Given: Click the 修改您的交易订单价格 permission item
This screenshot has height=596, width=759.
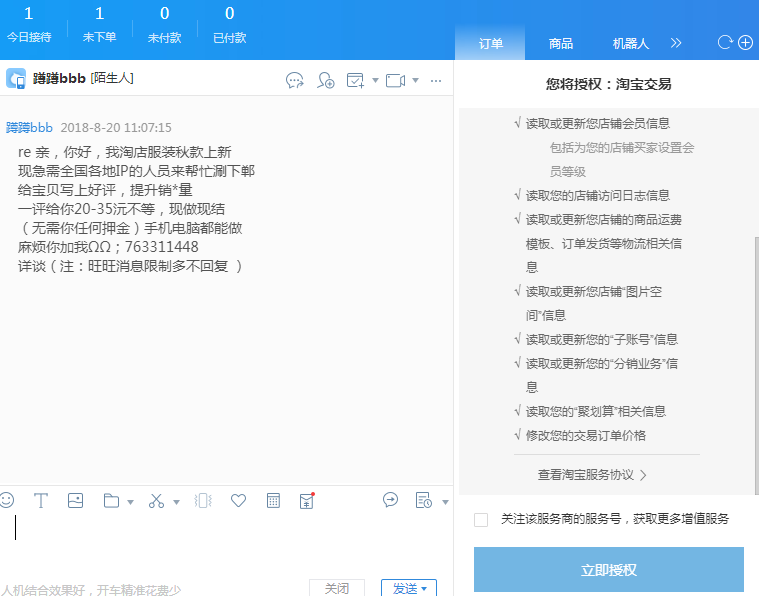Looking at the screenshot, I should pyautogui.click(x=586, y=435).
